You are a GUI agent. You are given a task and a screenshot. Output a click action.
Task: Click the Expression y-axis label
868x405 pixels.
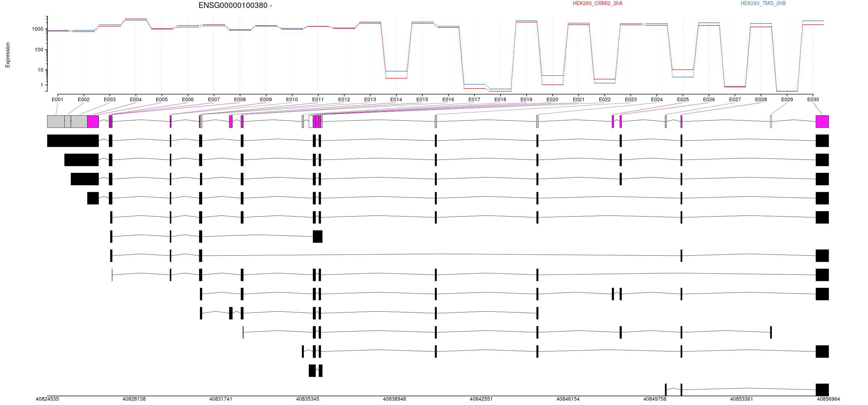click(8, 55)
